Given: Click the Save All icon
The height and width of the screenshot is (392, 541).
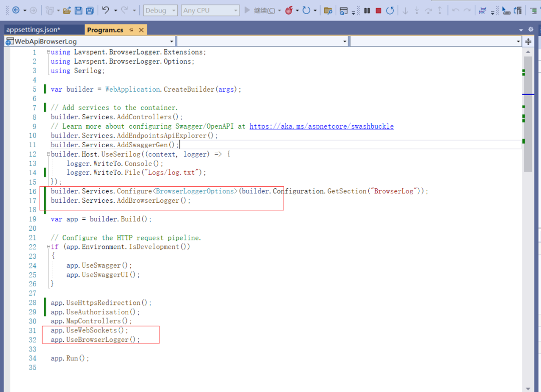Looking at the screenshot, I should click(x=90, y=11).
